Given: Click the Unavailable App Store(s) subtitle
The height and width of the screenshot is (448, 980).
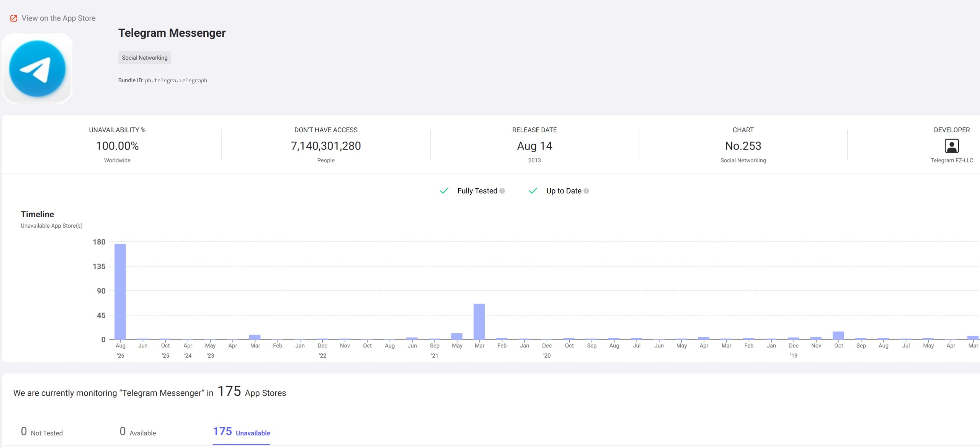Looking at the screenshot, I should pyautogui.click(x=52, y=226).
